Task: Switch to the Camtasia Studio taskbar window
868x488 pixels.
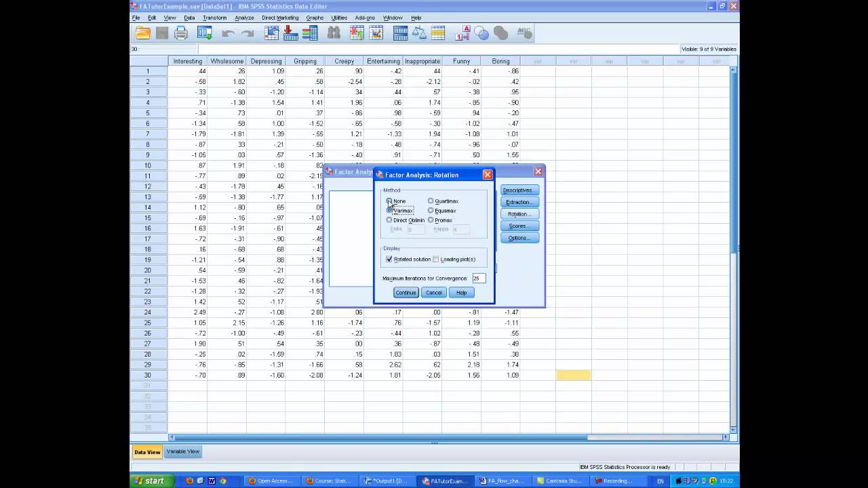Action: 560,481
